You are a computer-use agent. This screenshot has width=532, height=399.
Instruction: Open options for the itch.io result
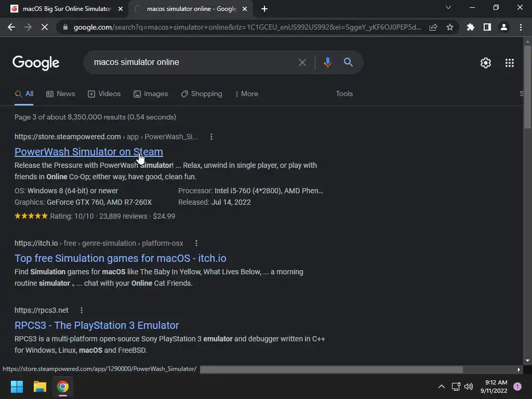coord(196,243)
